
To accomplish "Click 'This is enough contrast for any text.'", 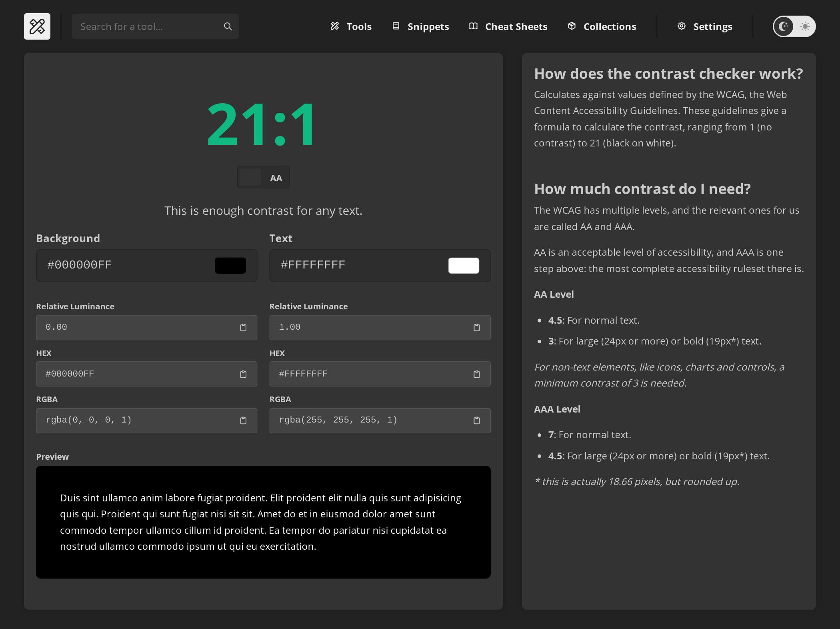I will (x=263, y=210).
